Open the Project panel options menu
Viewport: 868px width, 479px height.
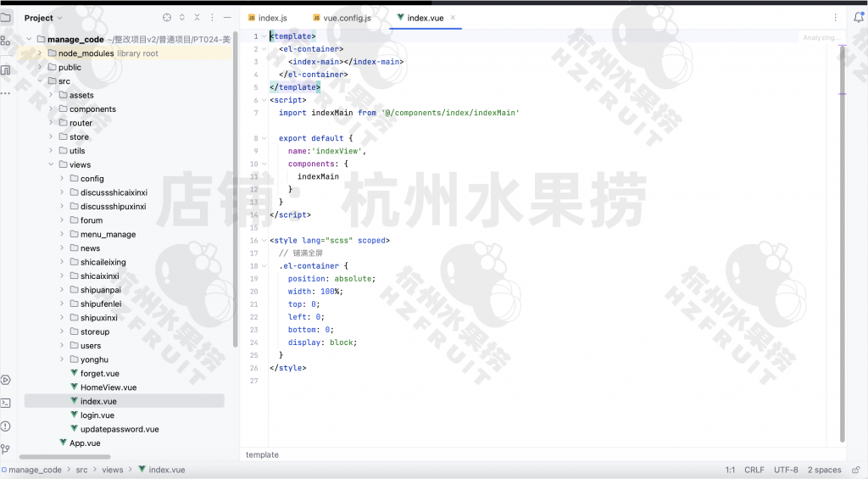tap(213, 18)
